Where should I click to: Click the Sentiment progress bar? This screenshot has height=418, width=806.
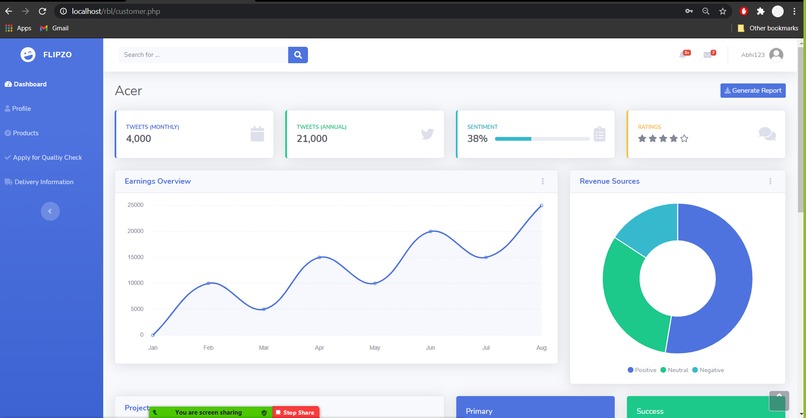542,138
